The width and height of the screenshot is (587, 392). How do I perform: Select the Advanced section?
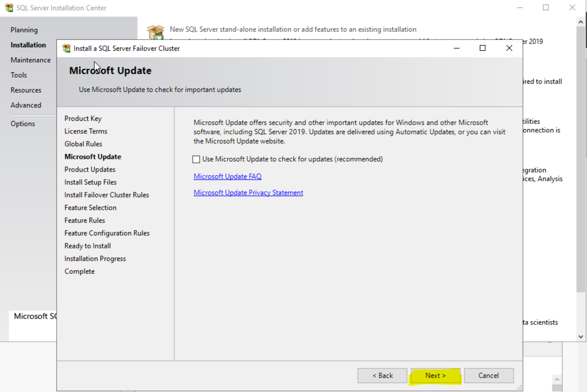[26, 105]
